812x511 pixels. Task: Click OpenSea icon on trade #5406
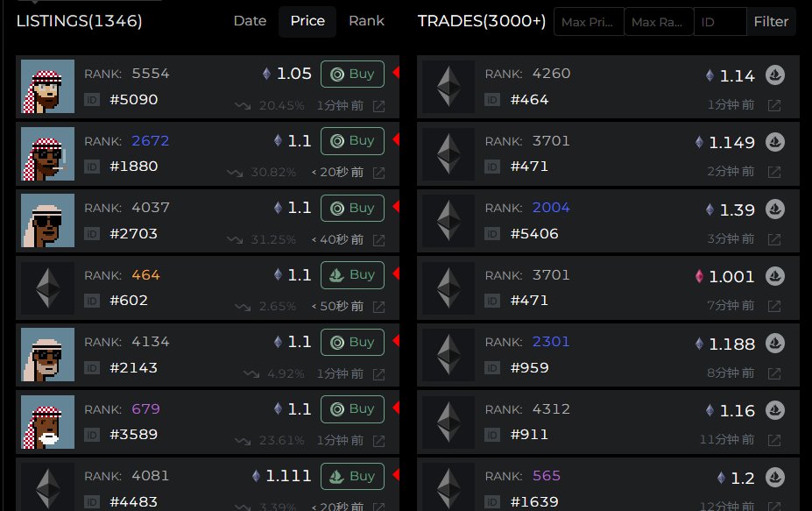(x=775, y=209)
